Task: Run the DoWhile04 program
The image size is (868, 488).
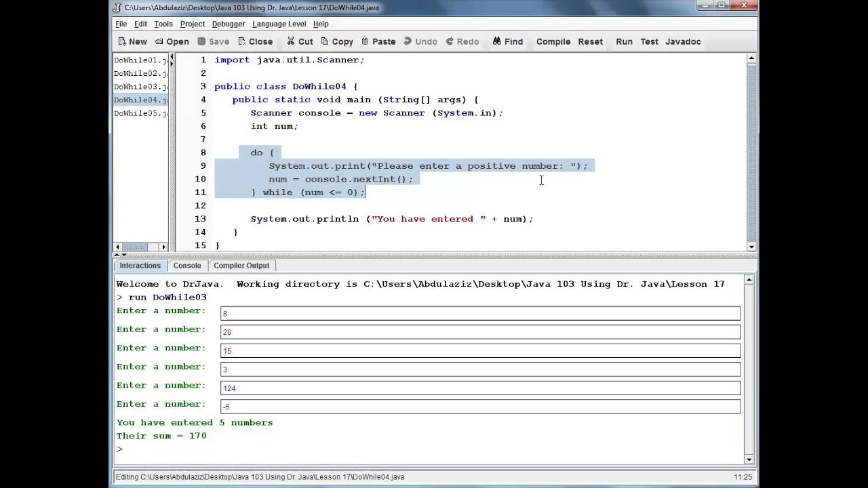Action: 624,41
